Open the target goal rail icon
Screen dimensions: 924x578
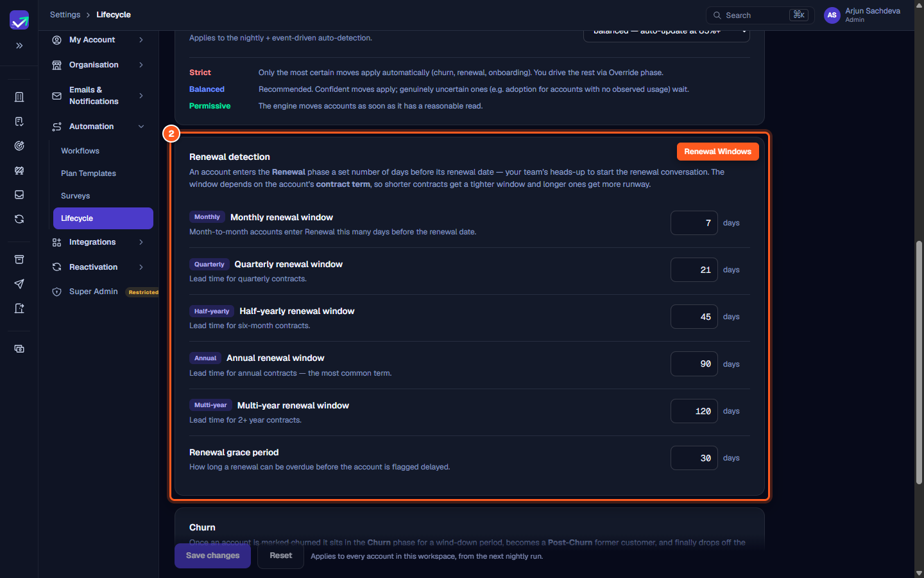(19, 146)
